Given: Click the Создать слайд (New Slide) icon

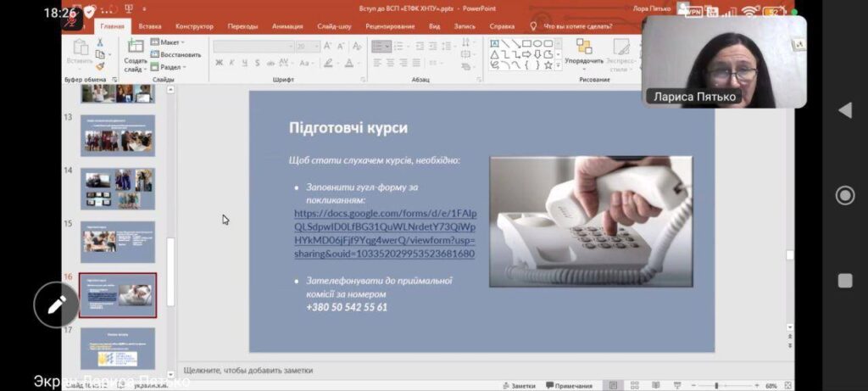Looking at the screenshot, I should tap(135, 48).
